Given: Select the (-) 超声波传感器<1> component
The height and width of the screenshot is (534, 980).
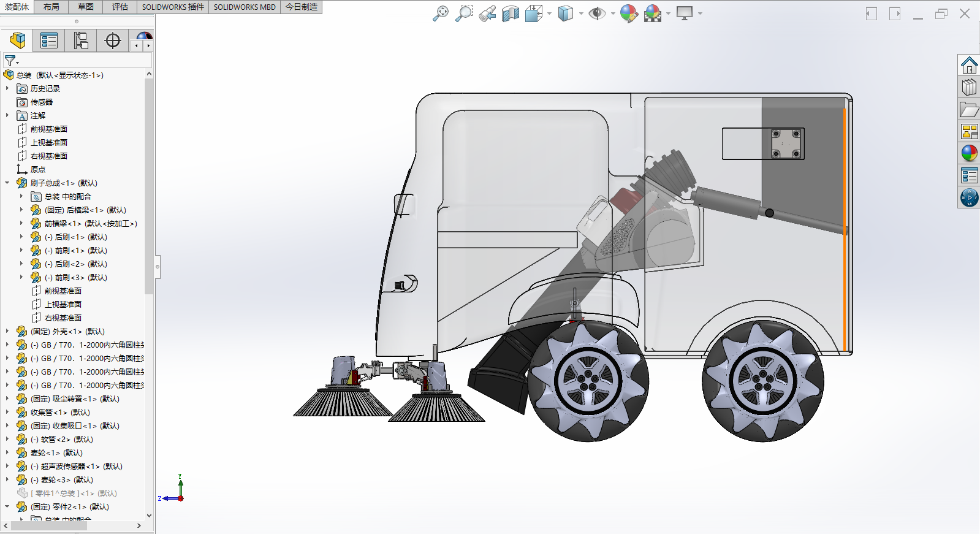Looking at the screenshot, I should click(77, 466).
